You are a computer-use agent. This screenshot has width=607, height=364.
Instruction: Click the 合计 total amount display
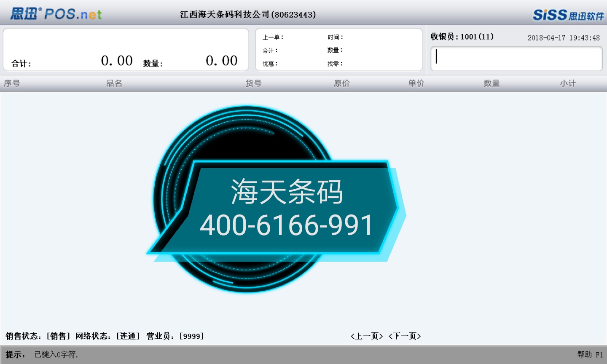point(117,61)
